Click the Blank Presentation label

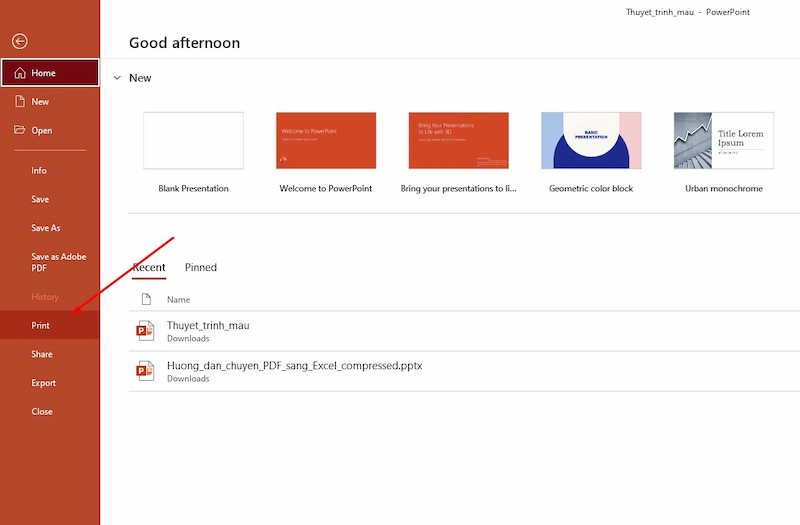193,188
